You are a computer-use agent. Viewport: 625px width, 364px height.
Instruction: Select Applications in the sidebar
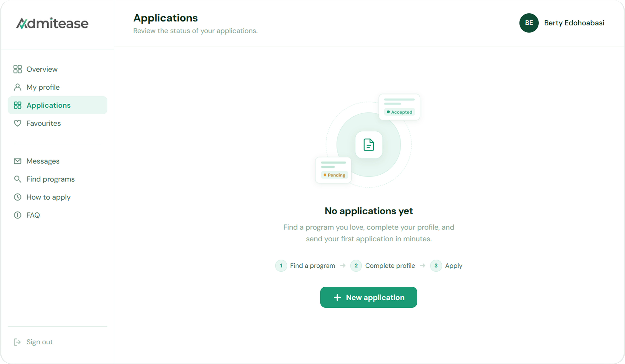[x=58, y=105]
